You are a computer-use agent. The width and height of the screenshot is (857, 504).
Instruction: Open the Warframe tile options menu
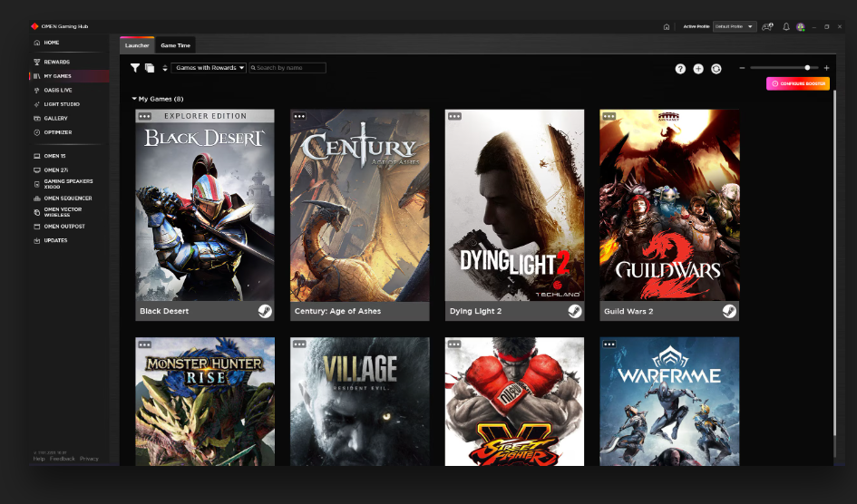609,344
